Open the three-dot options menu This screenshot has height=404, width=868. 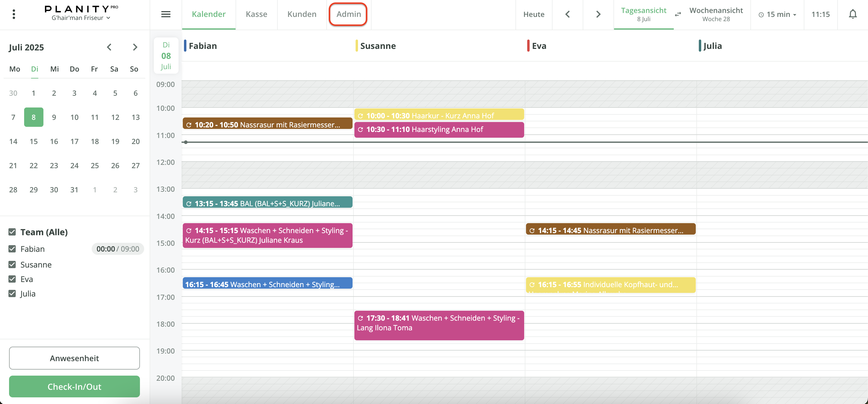(14, 14)
